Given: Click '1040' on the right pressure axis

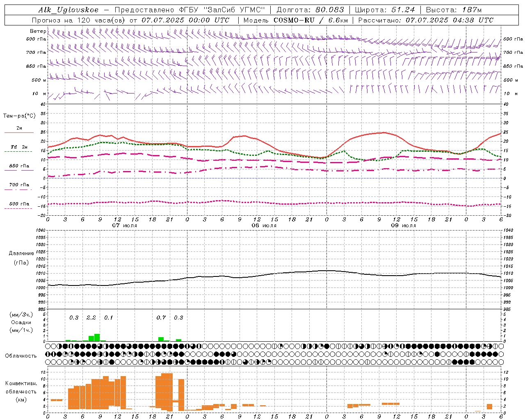Looking at the screenshot, I should [x=508, y=231].
